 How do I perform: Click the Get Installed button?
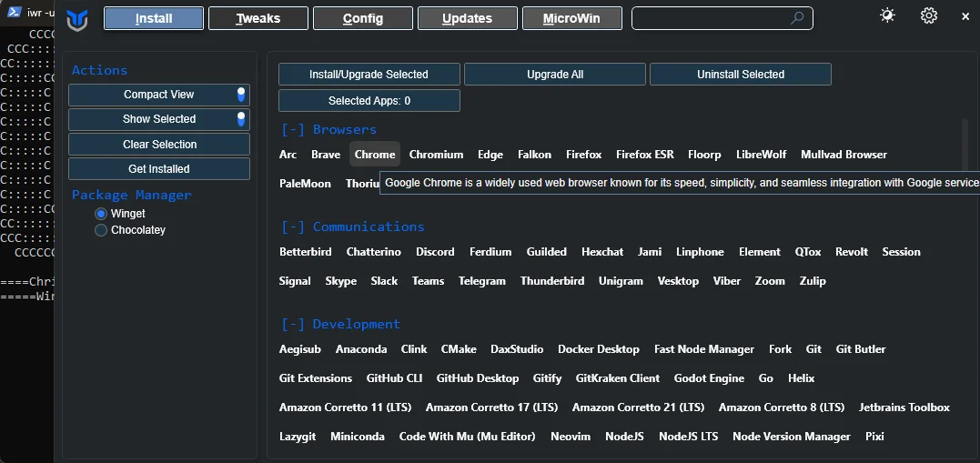coord(159,168)
